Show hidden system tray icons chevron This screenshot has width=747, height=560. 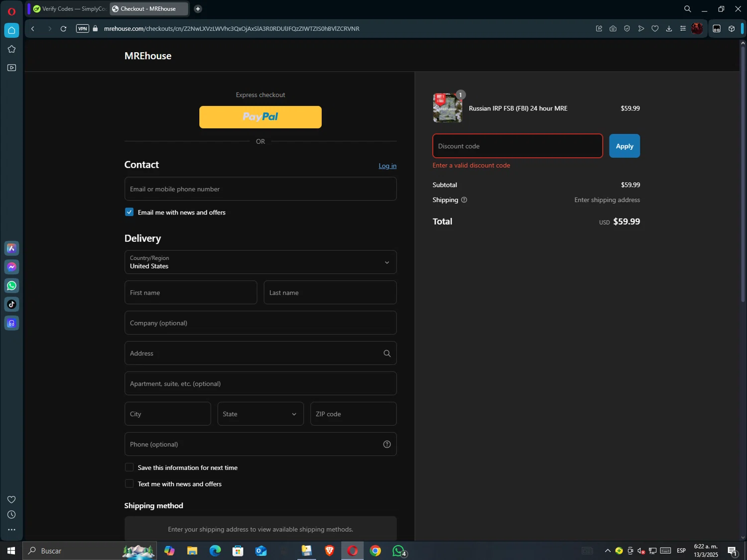[608, 551]
